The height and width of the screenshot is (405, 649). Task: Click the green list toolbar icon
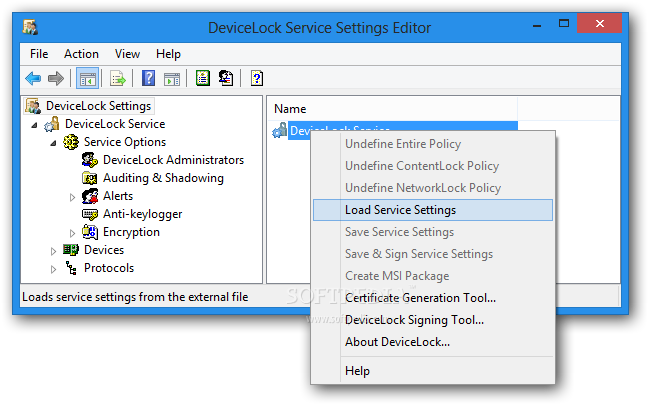(203, 78)
